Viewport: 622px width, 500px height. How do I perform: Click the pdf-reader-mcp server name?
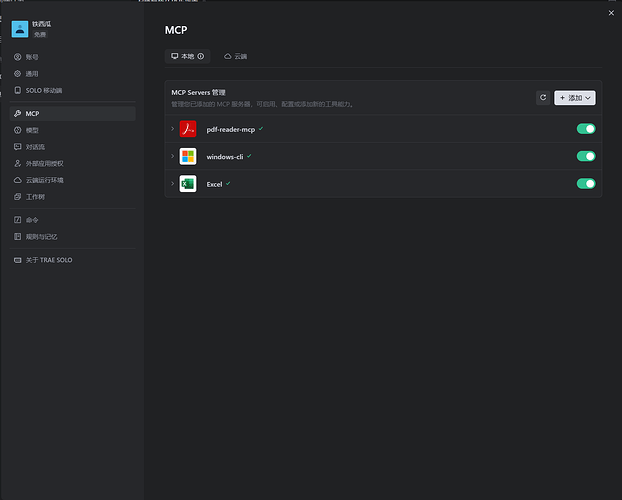tap(231, 129)
